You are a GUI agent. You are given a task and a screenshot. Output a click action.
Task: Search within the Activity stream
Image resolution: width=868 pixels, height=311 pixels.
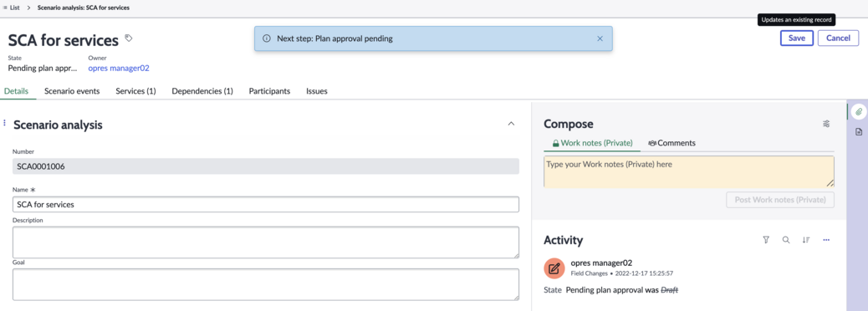(785, 240)
